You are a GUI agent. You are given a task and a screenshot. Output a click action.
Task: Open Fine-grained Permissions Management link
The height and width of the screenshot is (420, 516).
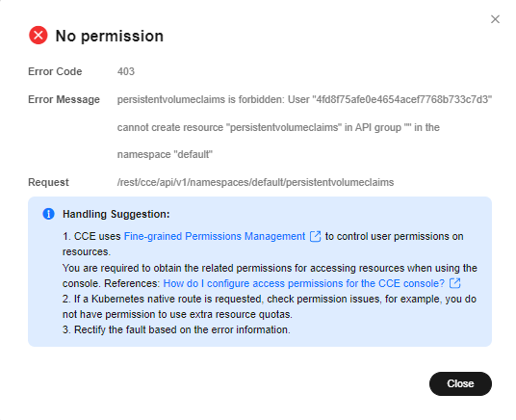pyautogui.click(x=215, y=236)
